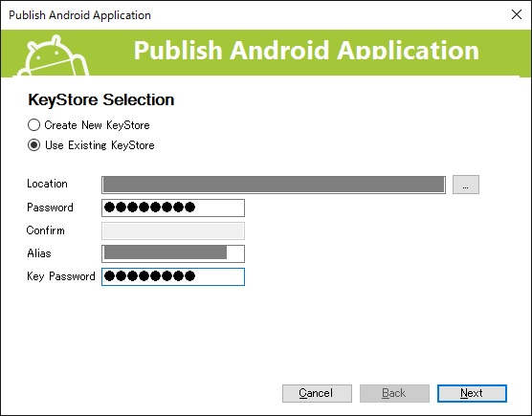
Task: Click the Key Password label
Action: (x=61, y=276)
